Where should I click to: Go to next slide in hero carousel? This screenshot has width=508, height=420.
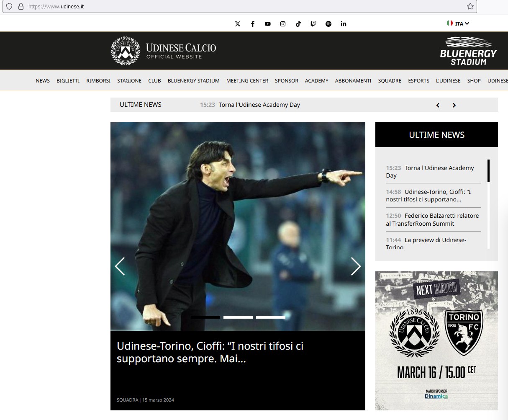tap(356, 266)
